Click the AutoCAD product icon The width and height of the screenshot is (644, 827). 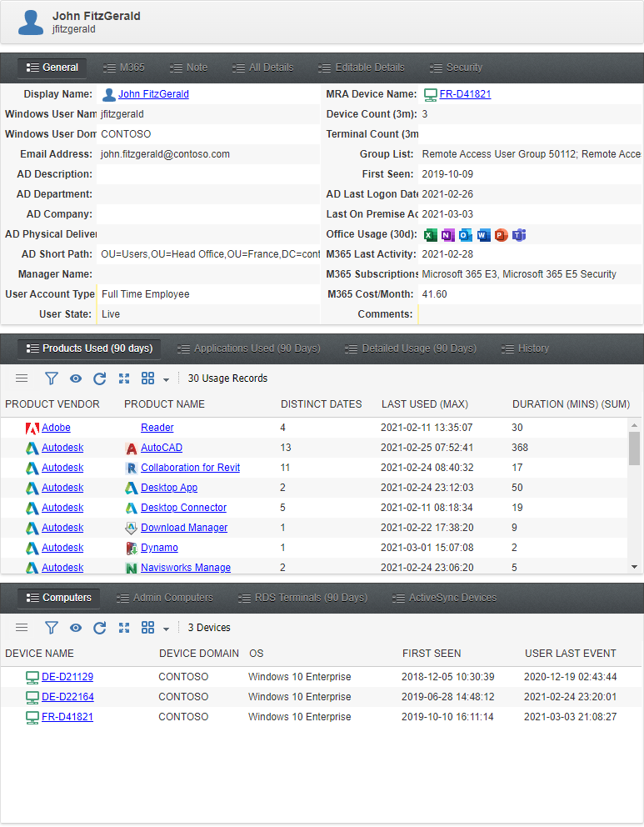tap(132, 449)
